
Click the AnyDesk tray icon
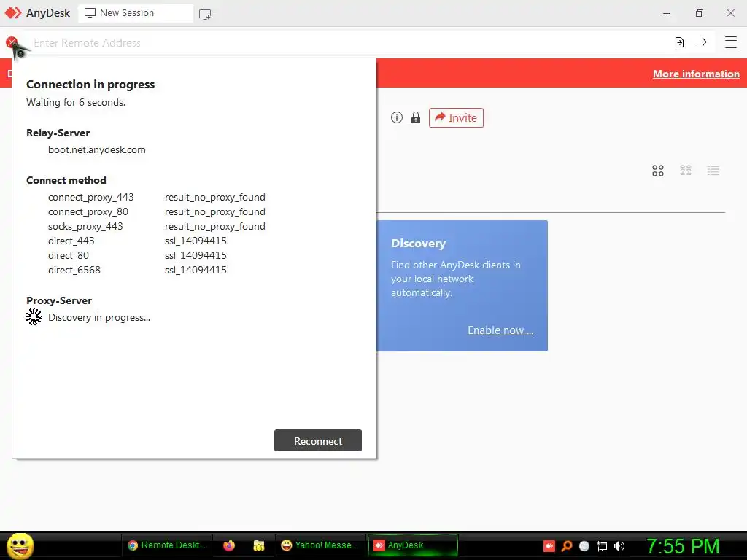click(549, 546)
